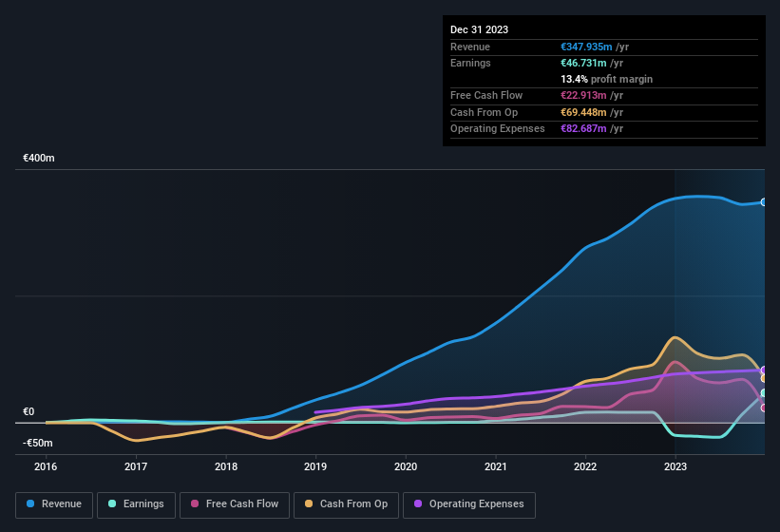Screen dimensions: 780x532
Task: Click the €347.935m revenue value
Action: coord(586,47)
